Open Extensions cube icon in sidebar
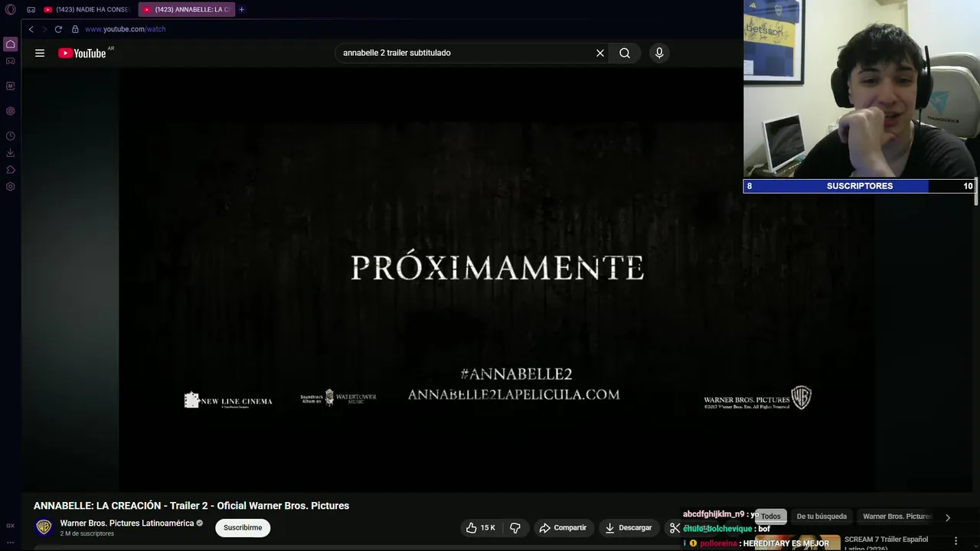Image resolution: width=980 pixels, height=551 pixels. click(11, 170)
